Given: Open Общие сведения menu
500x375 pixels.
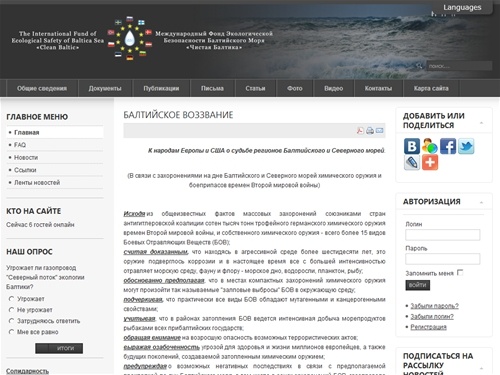Looking at the screenshot, I should tap(42, 88).
